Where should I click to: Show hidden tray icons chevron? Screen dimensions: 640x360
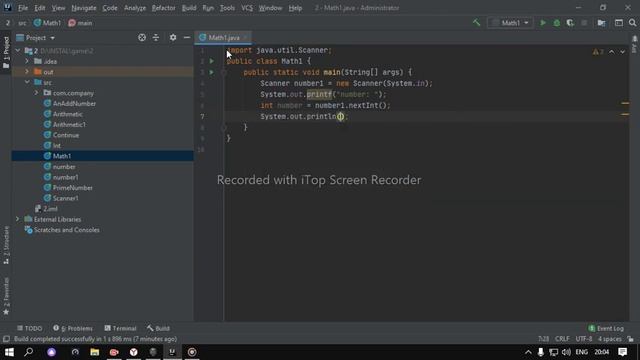pyautogui.click(x=528, y=352)
